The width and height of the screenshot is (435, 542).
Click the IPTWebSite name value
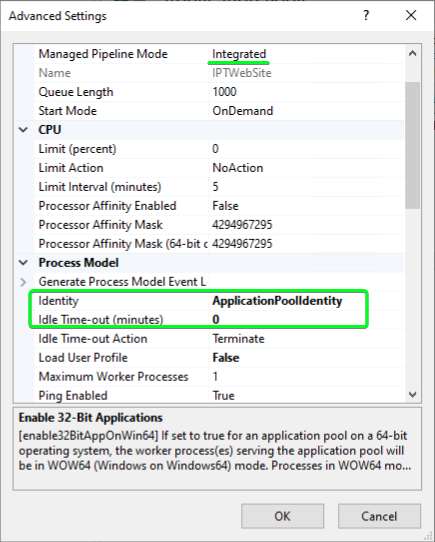pyautogui.click(x=242, y=73)
